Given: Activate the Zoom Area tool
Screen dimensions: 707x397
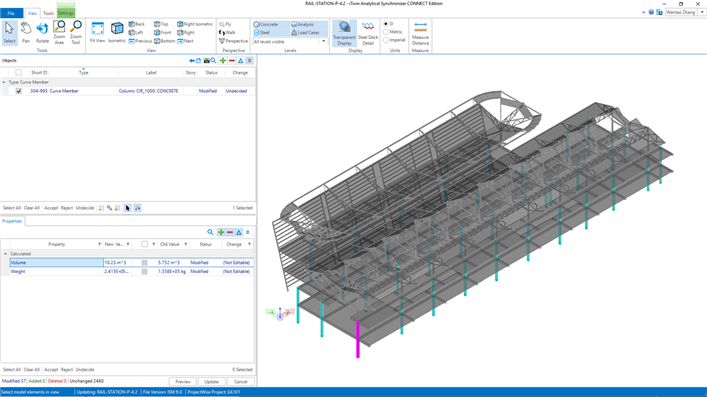Looking at the screenshot, I should point(59,32).
